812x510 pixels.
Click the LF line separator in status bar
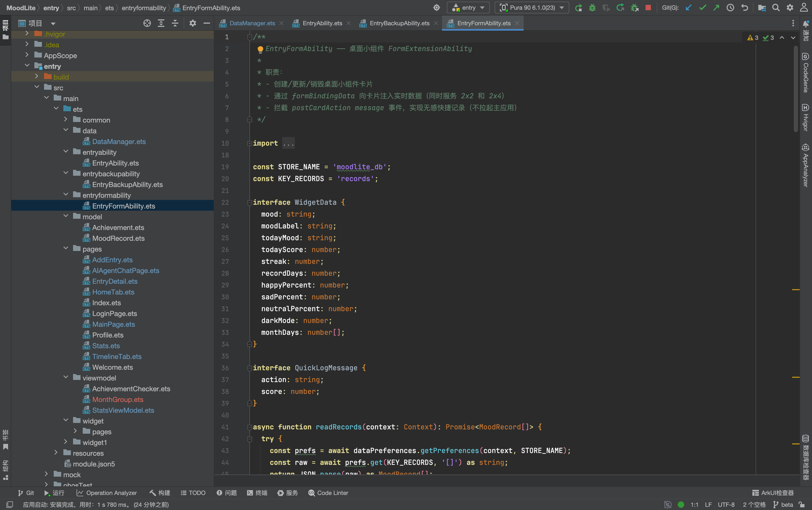click(x=708, y=505)
